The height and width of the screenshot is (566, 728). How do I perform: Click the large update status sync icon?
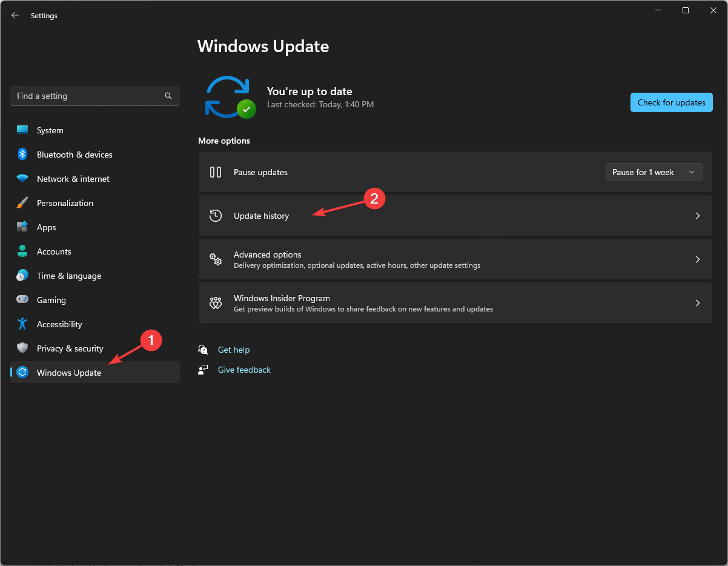click(230, 96)
